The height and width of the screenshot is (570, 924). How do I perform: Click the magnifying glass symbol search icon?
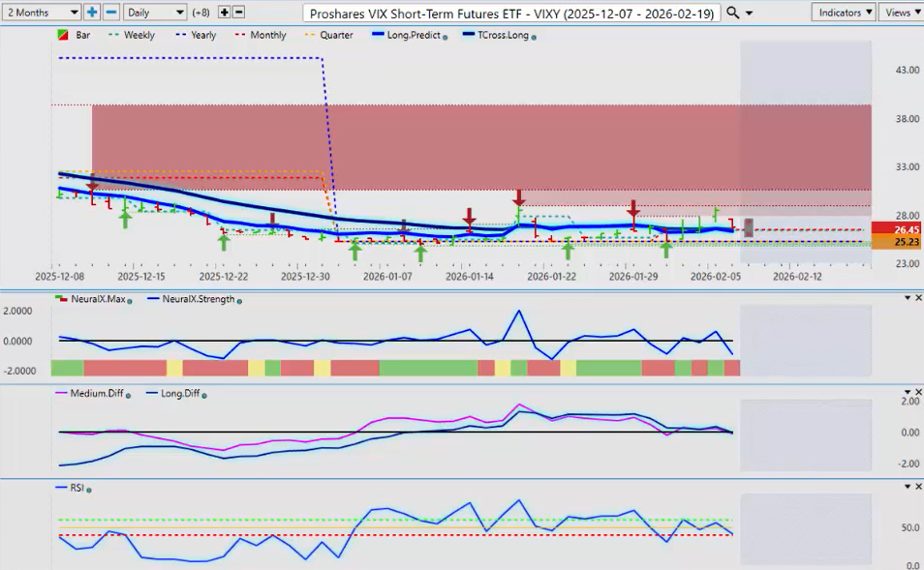pos(733,13)
